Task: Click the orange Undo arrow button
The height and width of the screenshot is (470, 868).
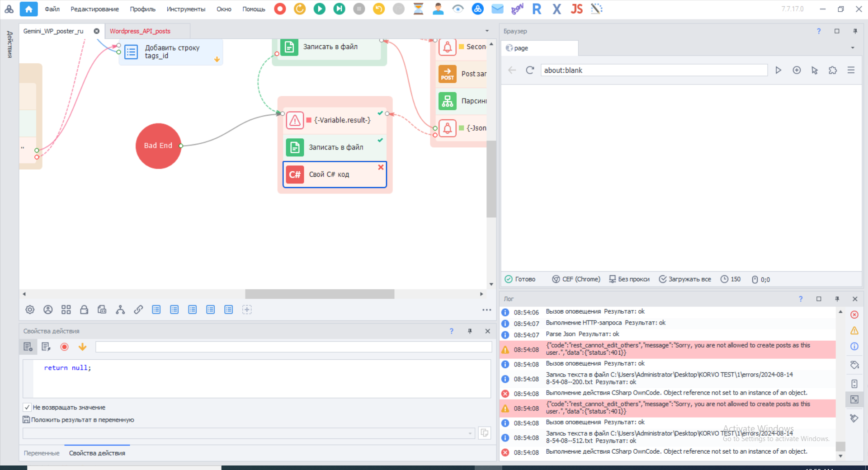Action: [379, 9]
